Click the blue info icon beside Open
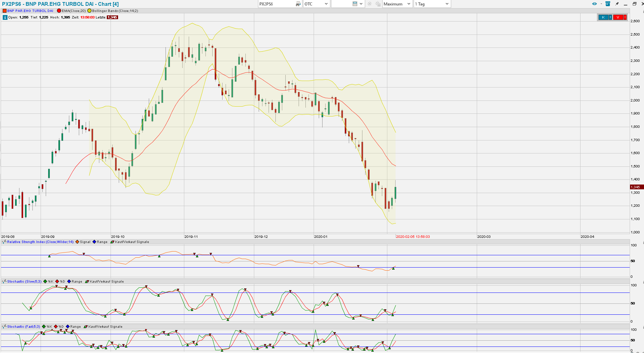Screen dimensions: 644x353 tap(5, 17)
